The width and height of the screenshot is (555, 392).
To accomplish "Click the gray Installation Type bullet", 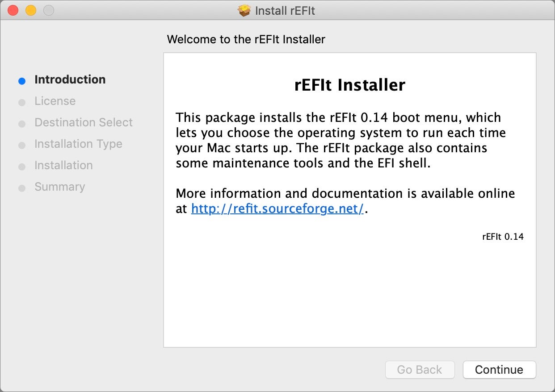I will tap(22, 145).
